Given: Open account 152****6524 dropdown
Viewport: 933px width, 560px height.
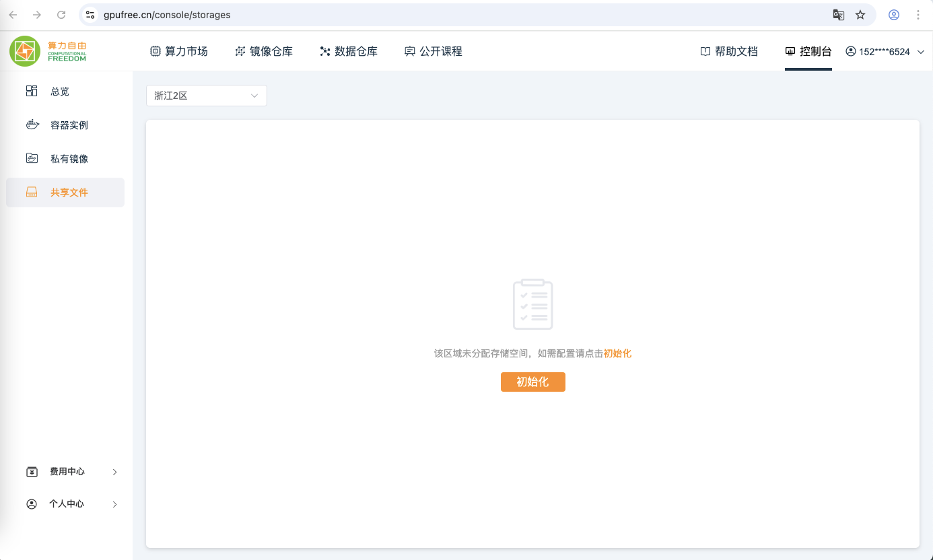Looking at the screenshot, I should (885, 52).
